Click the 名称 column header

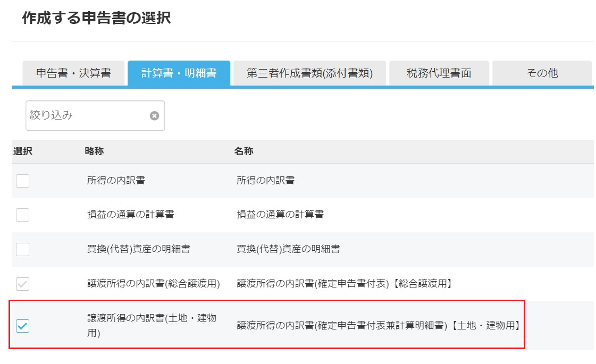tap(244, 151)
